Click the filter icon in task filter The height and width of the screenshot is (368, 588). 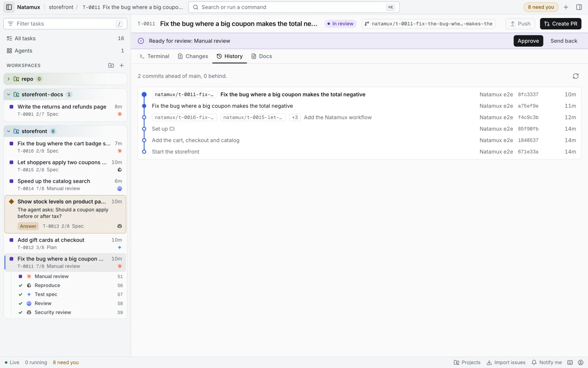pyautogui.click(x=11, y=24)
